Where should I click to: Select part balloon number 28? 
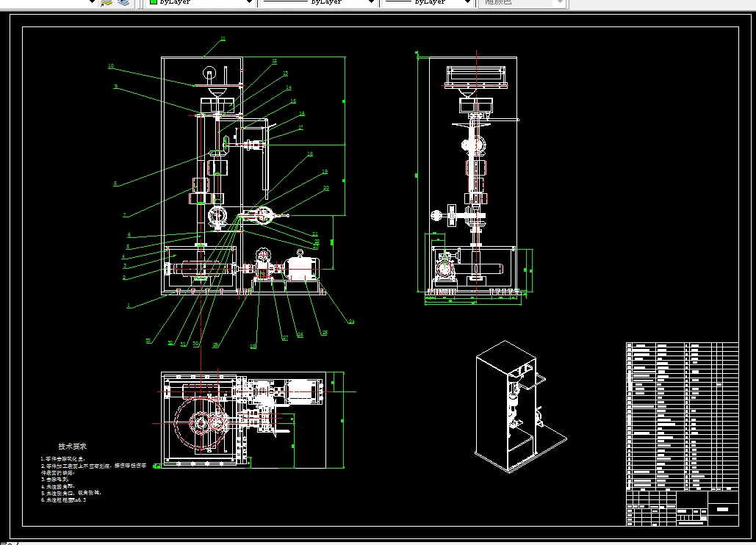click(253, 347)
